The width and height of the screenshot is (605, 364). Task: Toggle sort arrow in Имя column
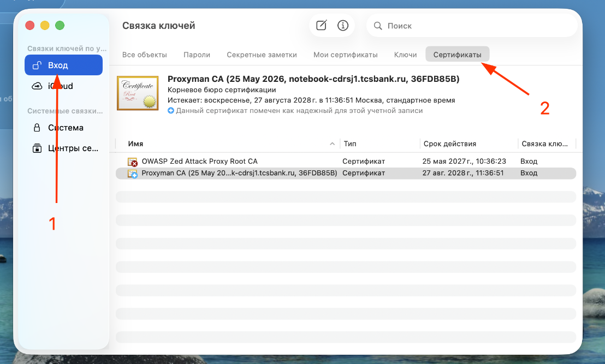[x=332, y=144]
